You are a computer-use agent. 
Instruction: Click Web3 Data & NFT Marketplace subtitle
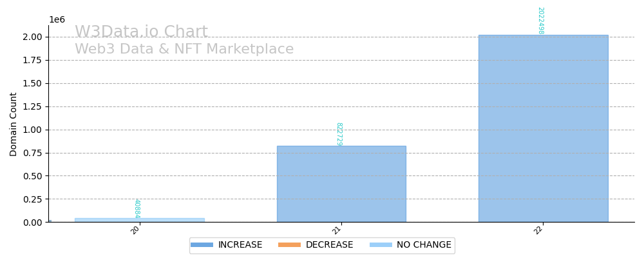pyautogui.click(x=184, y=50)
